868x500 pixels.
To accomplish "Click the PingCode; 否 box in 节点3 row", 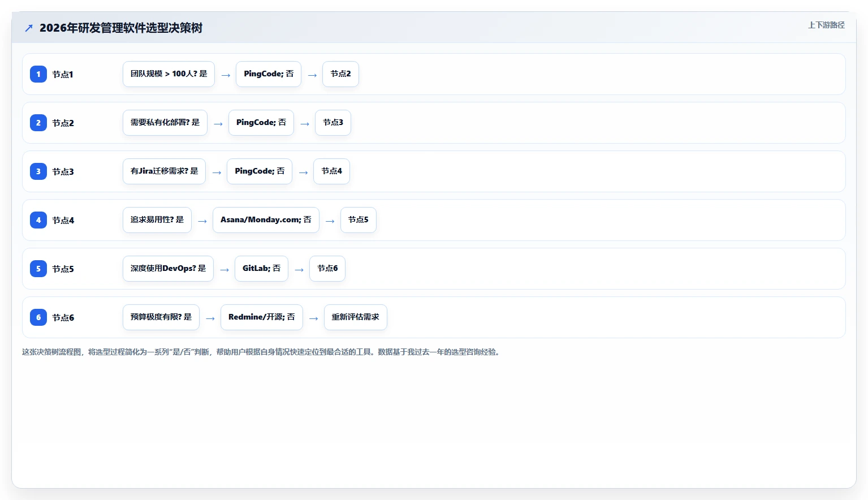I will pos(260,171).
